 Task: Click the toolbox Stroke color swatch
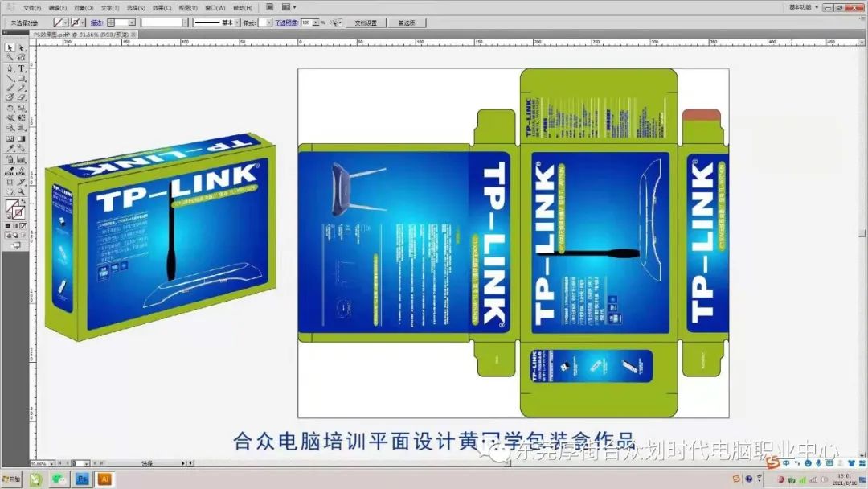[18, 213]
